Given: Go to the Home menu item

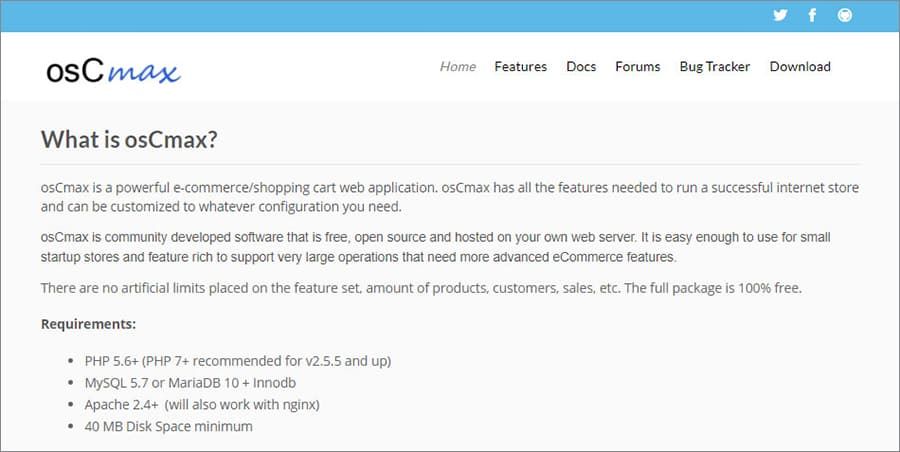Looking at the screenshot, I should tap(457, 67).
